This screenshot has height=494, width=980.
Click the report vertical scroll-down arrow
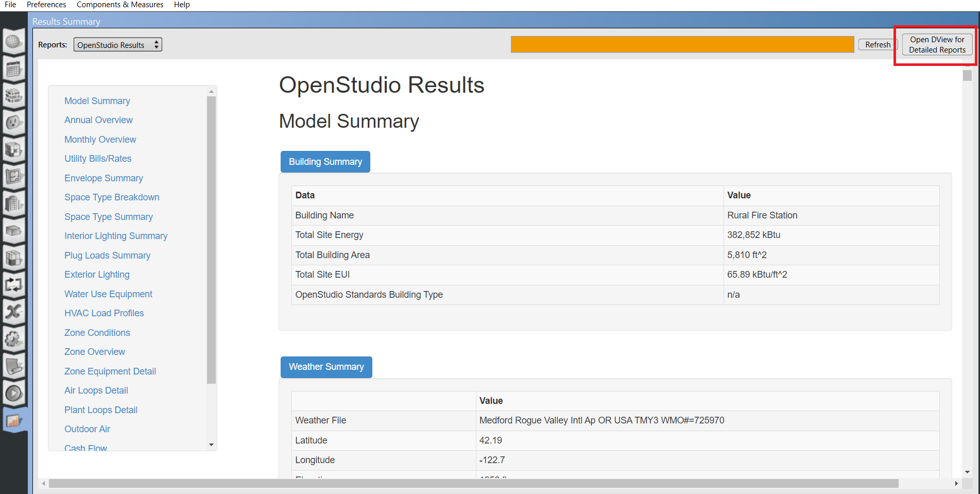[x=967, y=472]
